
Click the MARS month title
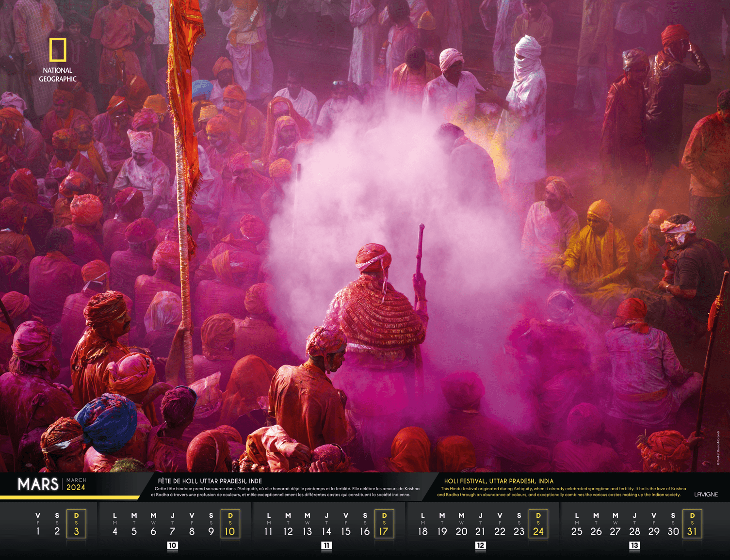[38, 484]
